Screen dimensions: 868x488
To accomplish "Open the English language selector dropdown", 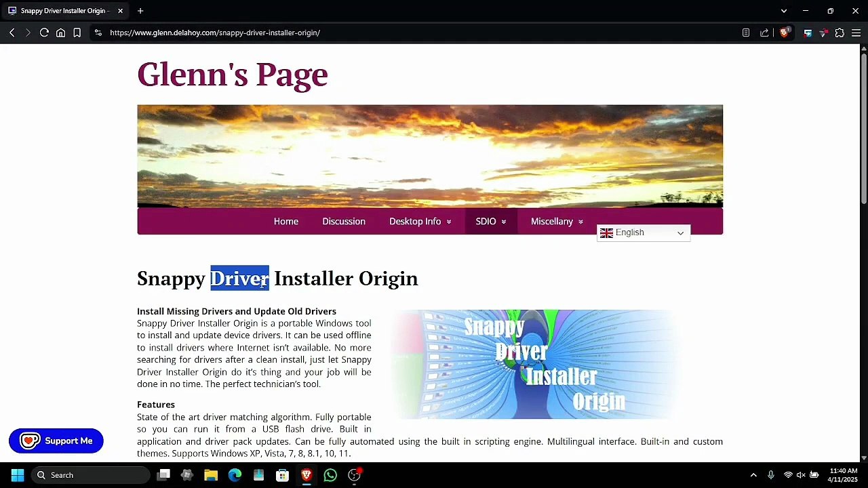I will [644, 233].
